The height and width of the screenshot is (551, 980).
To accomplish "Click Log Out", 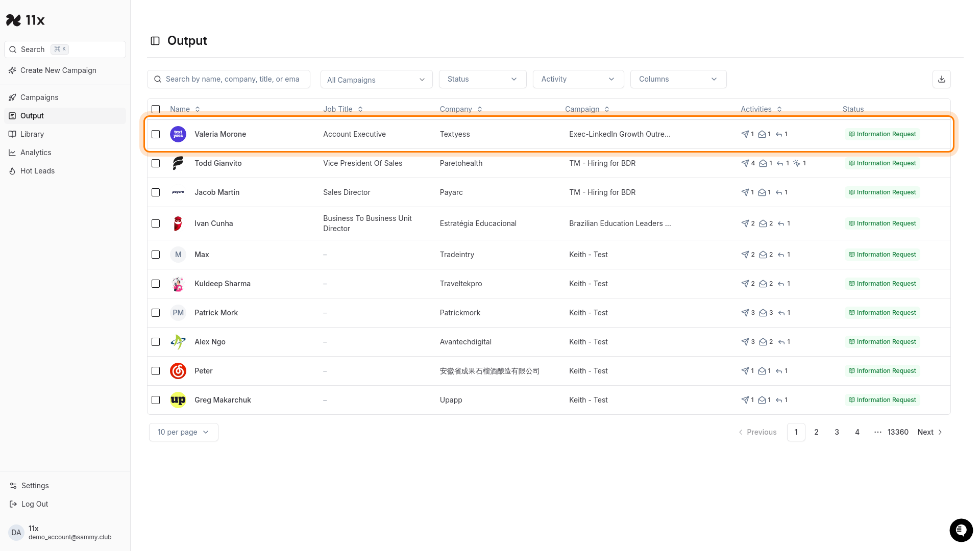I will 65,504.
